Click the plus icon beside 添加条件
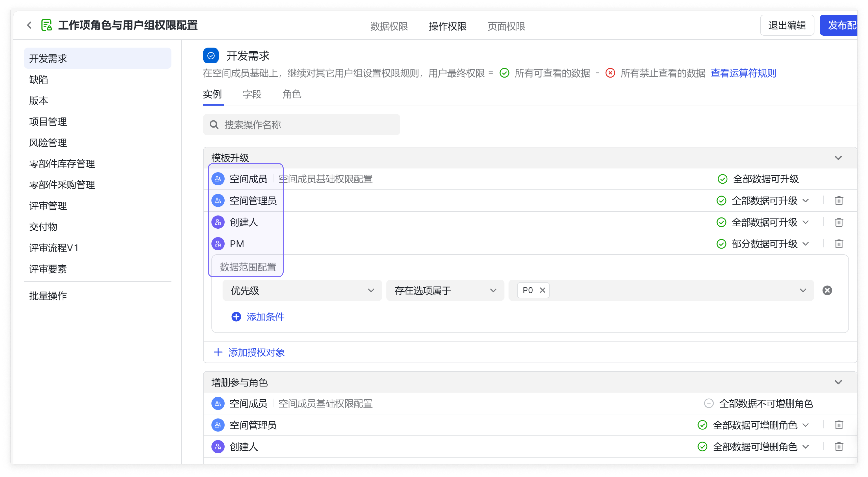The height and width of the screenshot is (477, 868). pyautogui.click(x=236, y=317)
